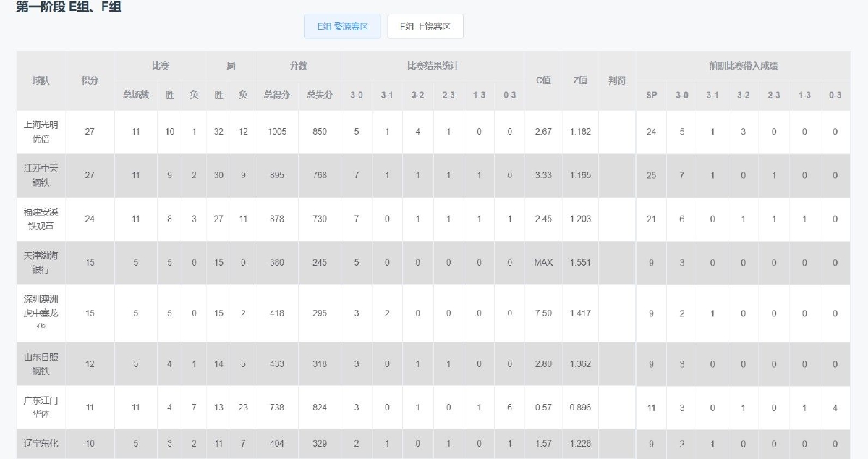Screen dimensions: 868x459
Task: Select the 山东日照钢铁 team cell
Action: pos(41,363)
